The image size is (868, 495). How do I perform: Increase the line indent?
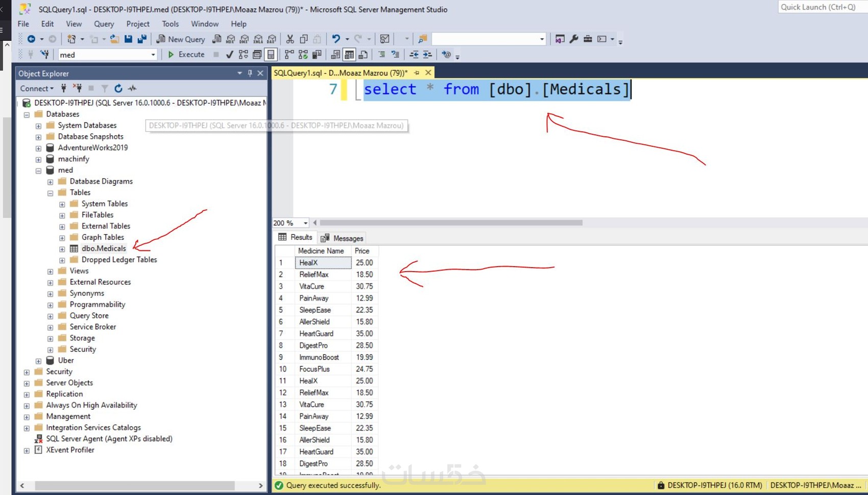pyautogui.click(x=428, y=55)
